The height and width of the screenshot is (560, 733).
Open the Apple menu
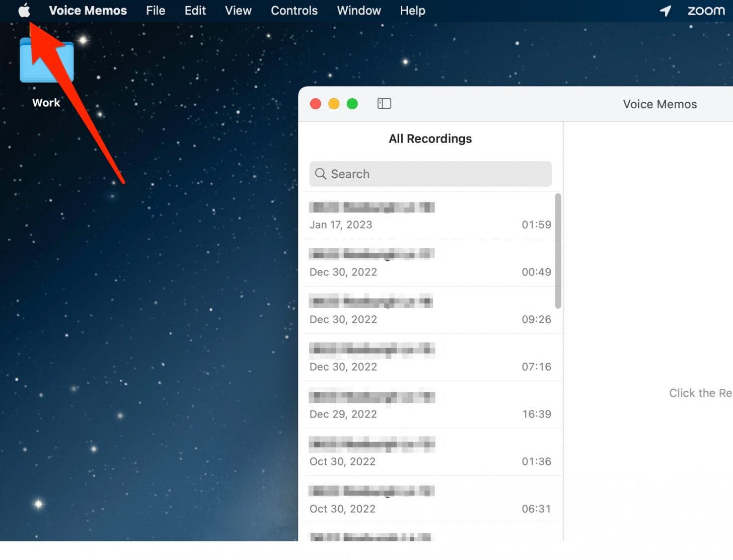click(24, 11)
